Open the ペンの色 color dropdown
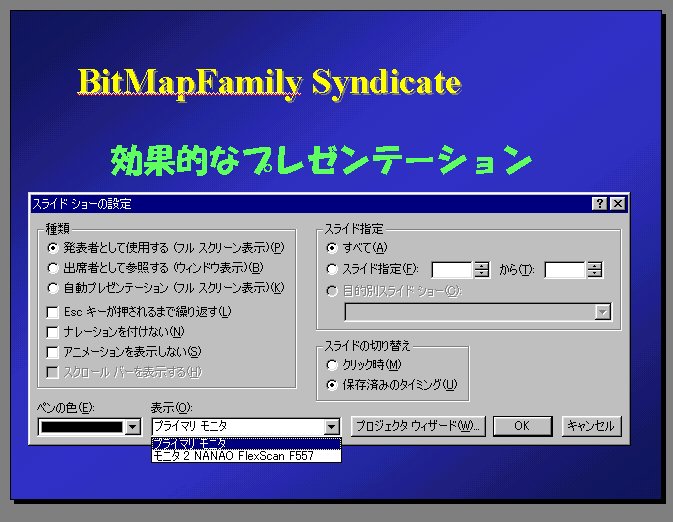The width and height of the screenshot is (673, 522). (132, 427)
